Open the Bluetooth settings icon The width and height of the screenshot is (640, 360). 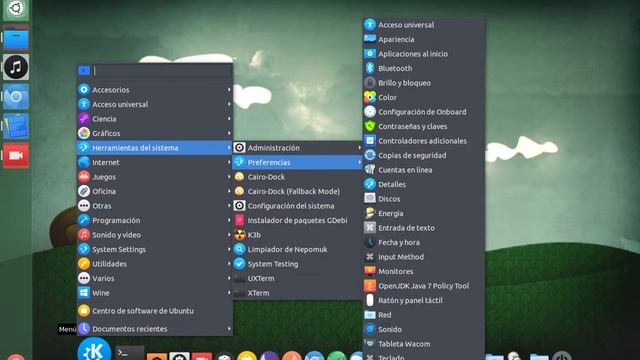tap(370, 68)
